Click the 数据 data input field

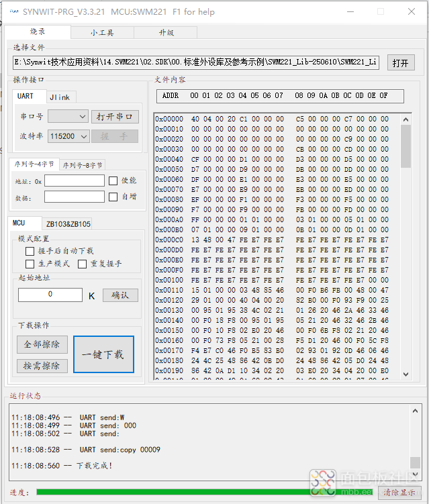[75, 197]
